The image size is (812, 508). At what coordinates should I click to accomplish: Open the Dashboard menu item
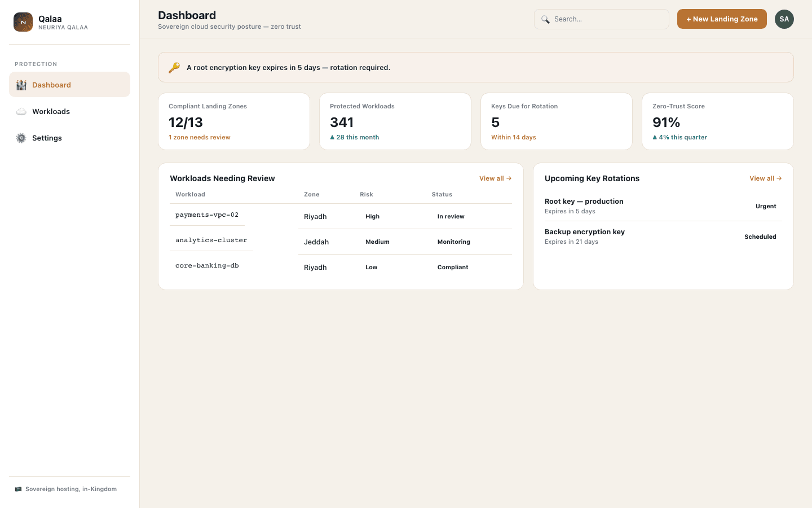69,85
